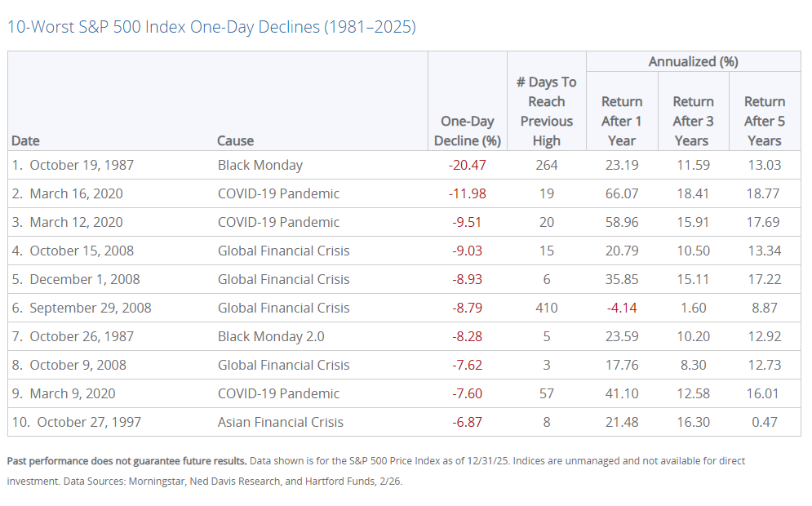Click the "10-Worst S&P 500 Index" table title
This screenshot has width=812, height=506.
point(211,27)
